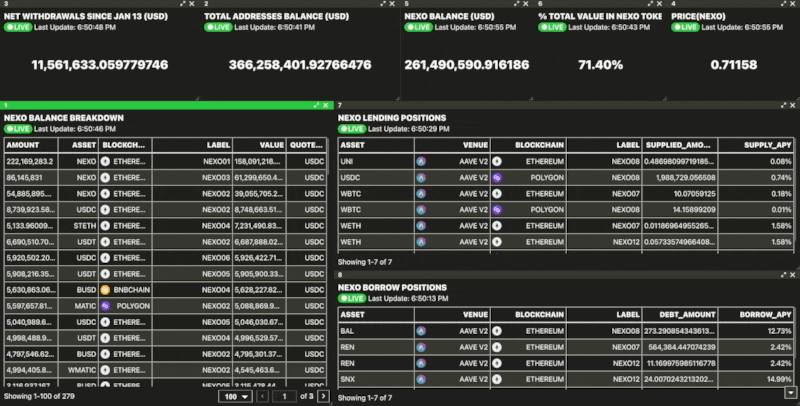Select the 261,490,590.916186 Nexo balance value
The width and height of the screenshot is (800, 406).
point(467,65)
